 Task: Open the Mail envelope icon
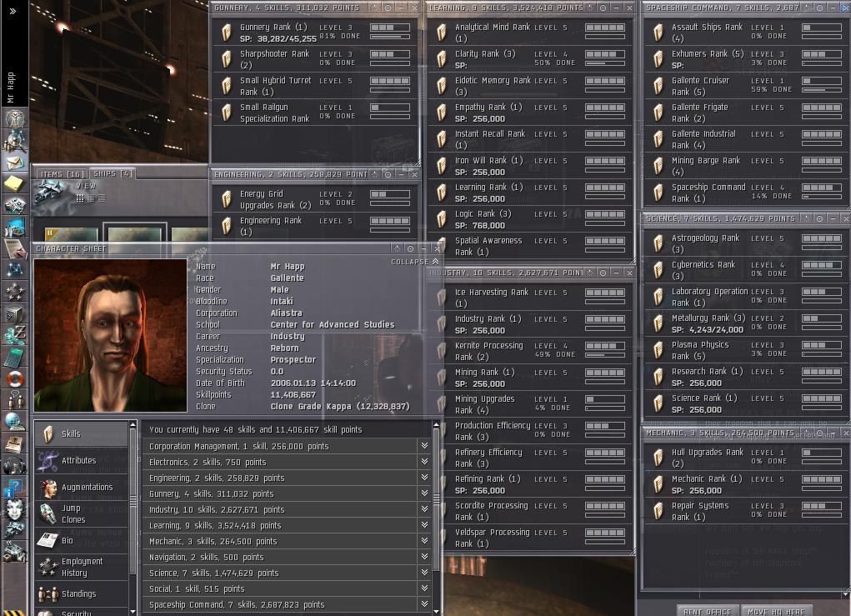[x=15, y=163]
